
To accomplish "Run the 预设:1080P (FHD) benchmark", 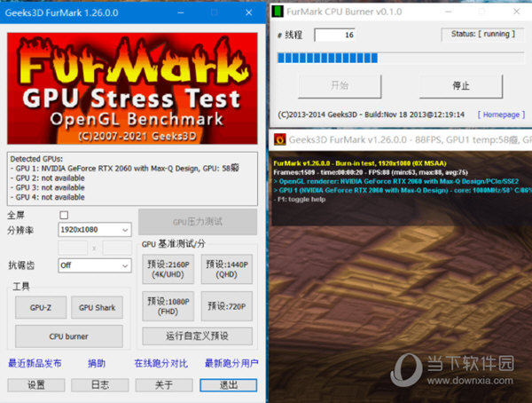I will 168,306.
